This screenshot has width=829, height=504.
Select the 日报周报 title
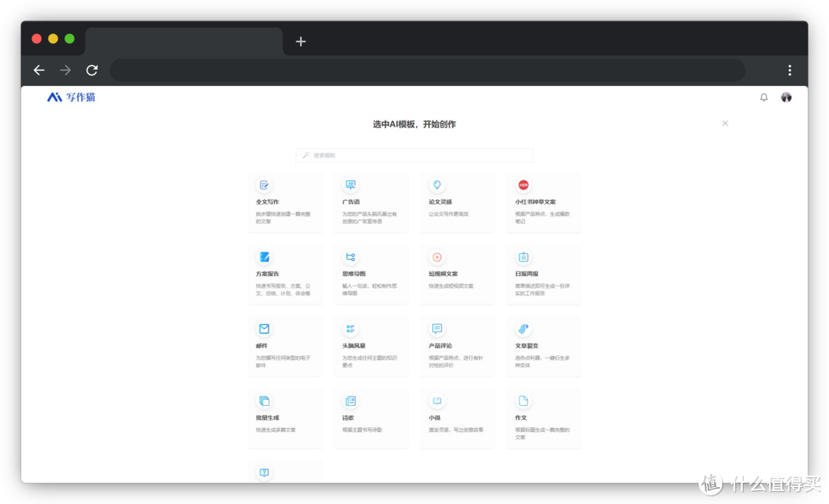527,274
